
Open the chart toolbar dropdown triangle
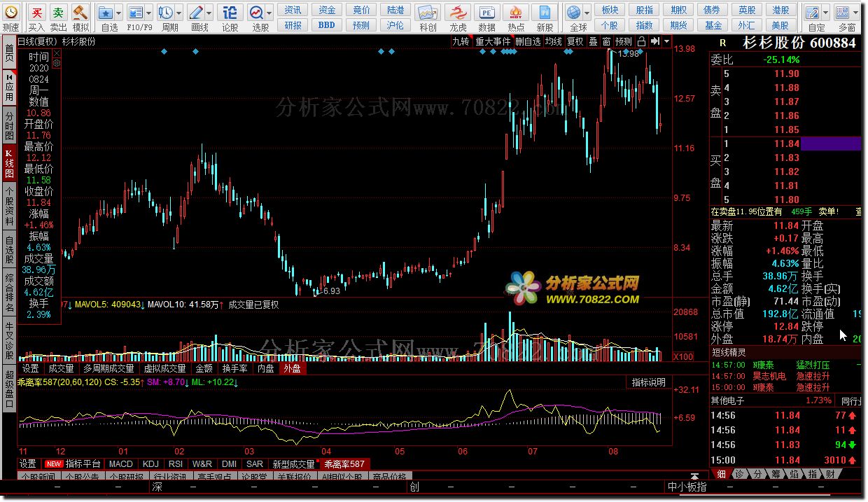click(x=665, y=41)
